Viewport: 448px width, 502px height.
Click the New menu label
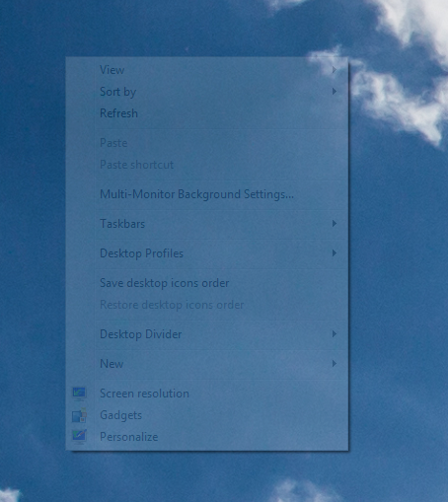click(x=112, y=364)
